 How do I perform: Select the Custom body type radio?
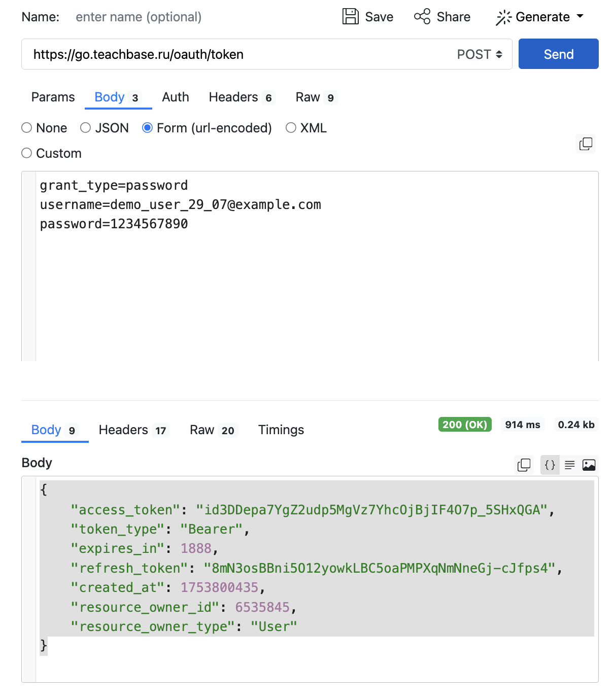tap(27, 153)
